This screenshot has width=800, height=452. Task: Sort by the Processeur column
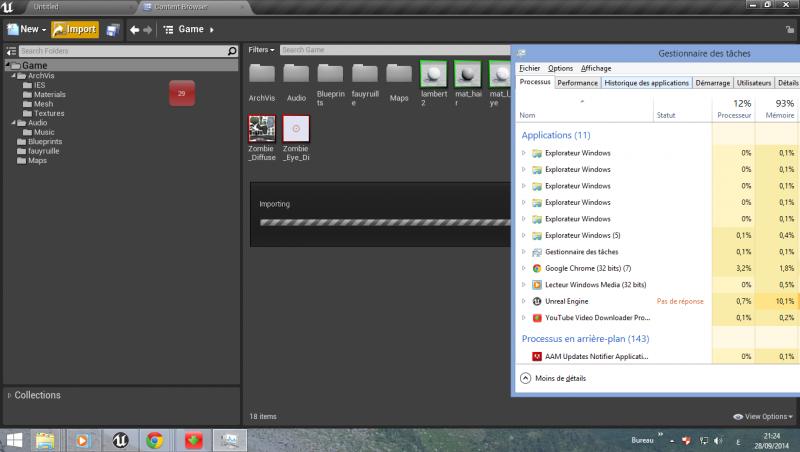pos(734,109)
